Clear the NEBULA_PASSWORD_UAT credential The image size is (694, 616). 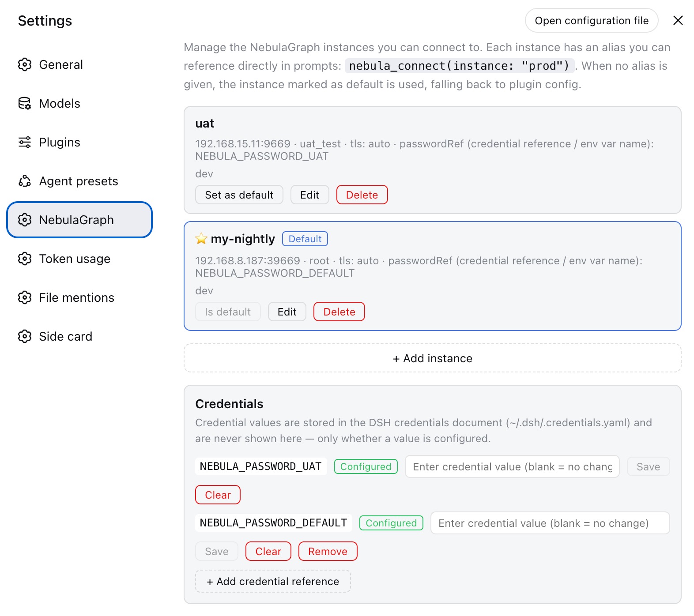pyautogui.click(x=218, y=495)
